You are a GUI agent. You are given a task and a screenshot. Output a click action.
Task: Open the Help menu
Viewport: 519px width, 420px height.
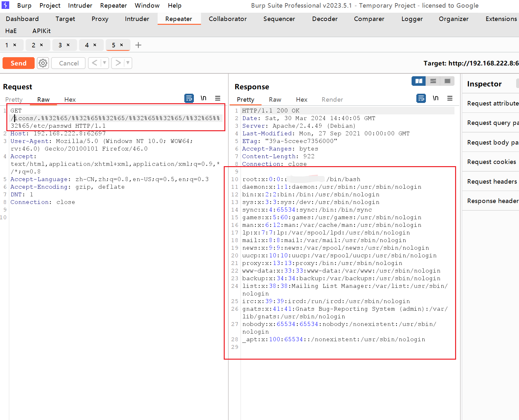pos(175,5)
